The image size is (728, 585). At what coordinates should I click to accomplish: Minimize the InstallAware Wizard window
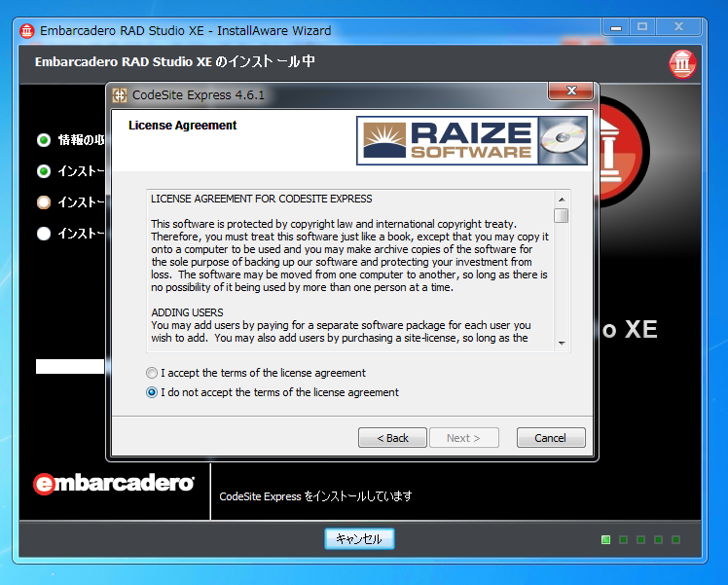click(x=616, y=27)
